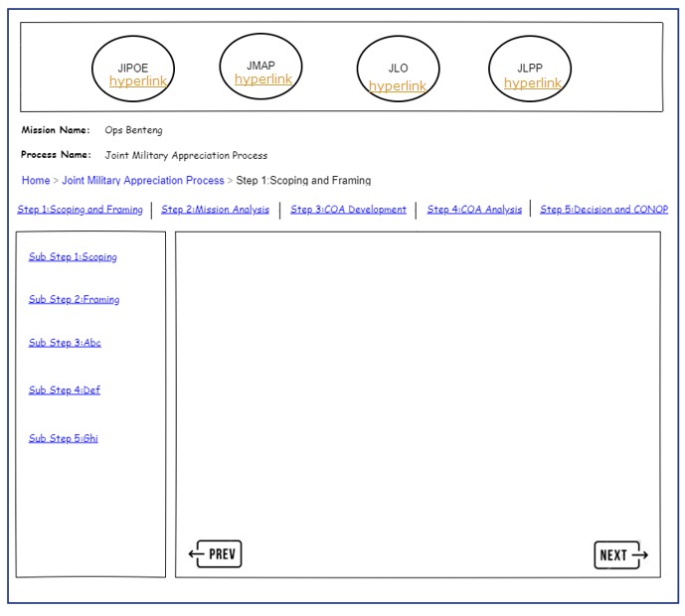Select the Step 2:Mission Analysis tab

(x=216, y=210)
